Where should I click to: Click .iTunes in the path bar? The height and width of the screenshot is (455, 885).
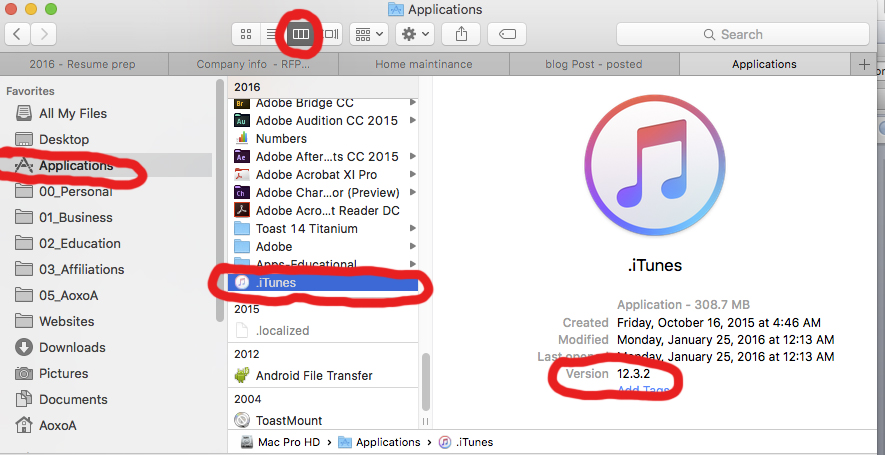point(466,443)
